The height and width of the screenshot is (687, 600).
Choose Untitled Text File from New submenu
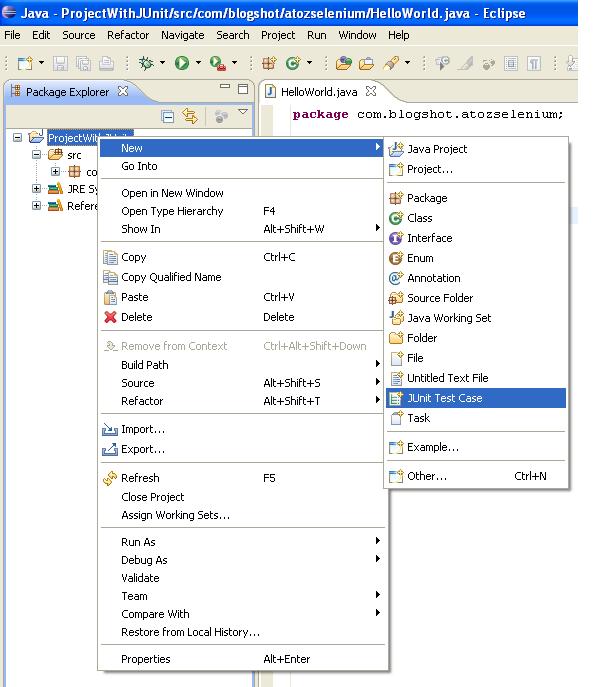476,378
